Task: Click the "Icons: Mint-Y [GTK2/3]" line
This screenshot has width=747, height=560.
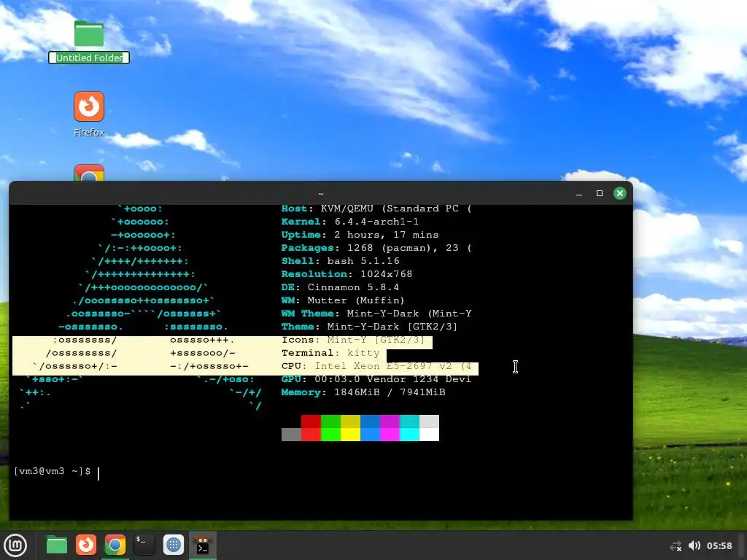Action: 352,340
